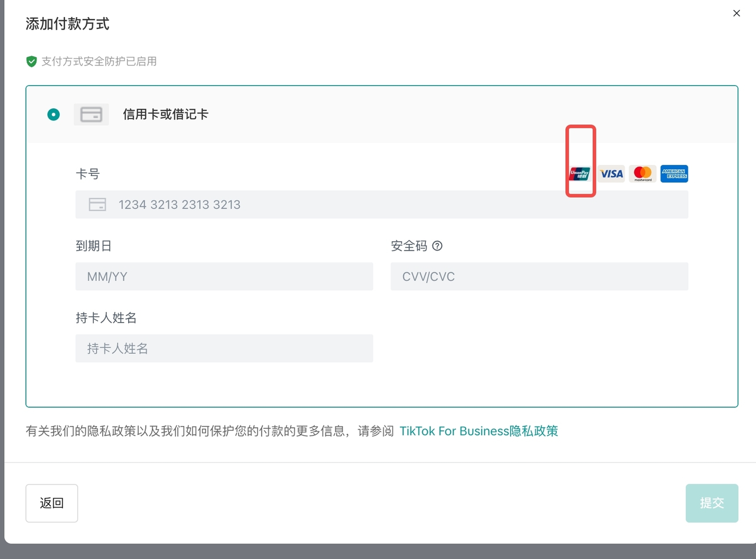
Task: Focus the 持卡人姓名 input field
Action: point(224,349)
